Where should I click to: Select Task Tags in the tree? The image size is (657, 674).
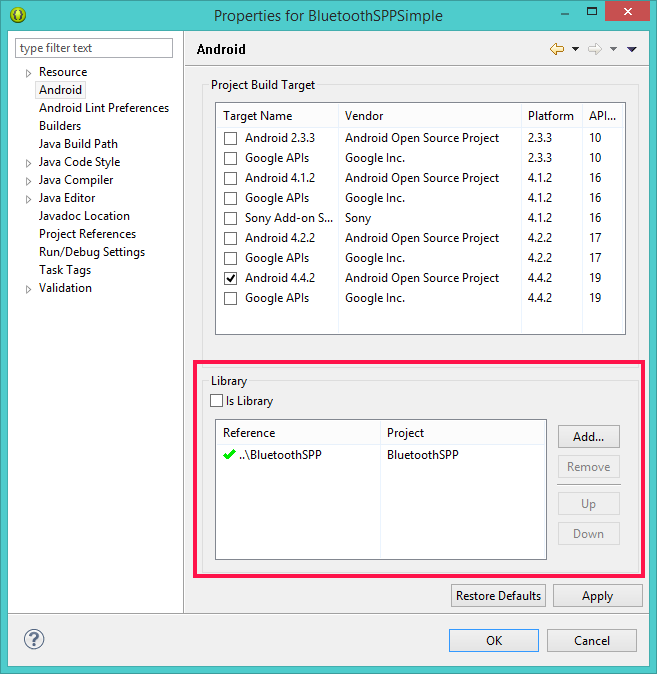pos(65,270)
